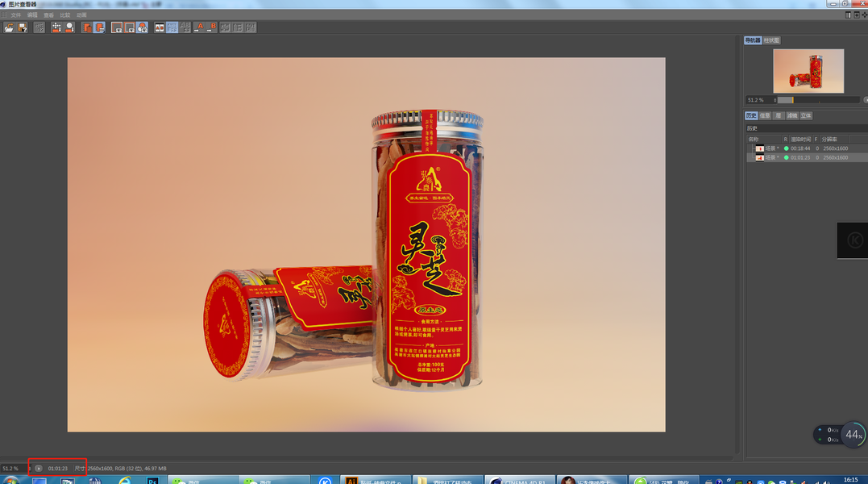868x484 pixels.
Task: Select the 层 (Layer) tab
Action: 779,115
